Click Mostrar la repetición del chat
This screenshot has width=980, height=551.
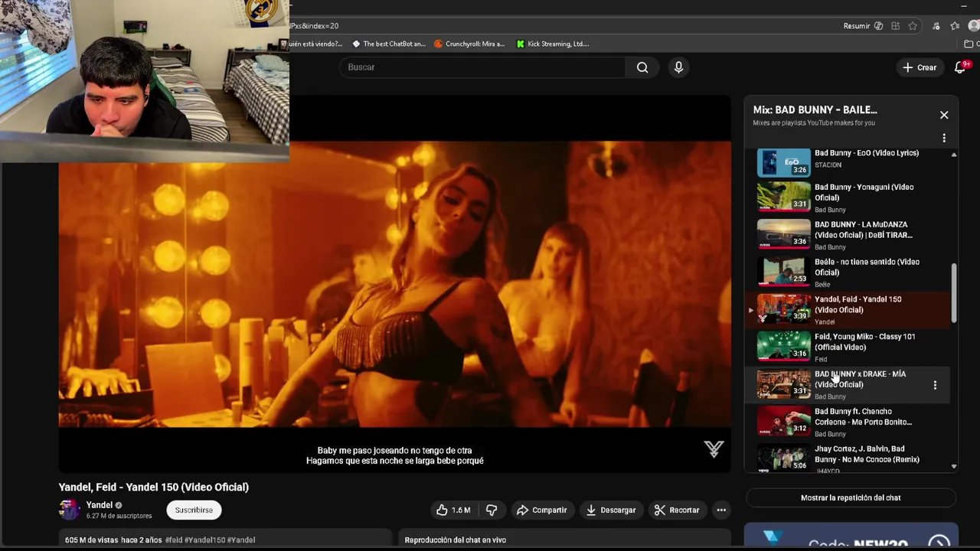tap(851, 498)
